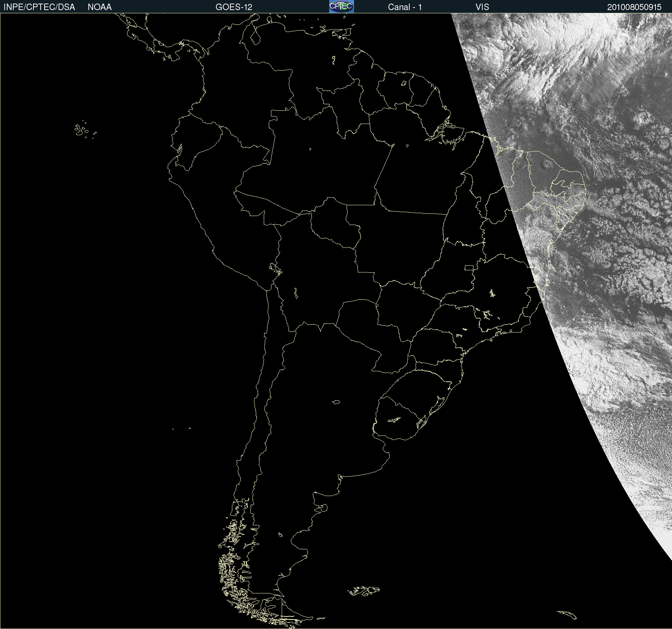Viewport: 672px width, 629px height.
Task: Click the timestamp 201008050915
Action: (x=634, y=7)
